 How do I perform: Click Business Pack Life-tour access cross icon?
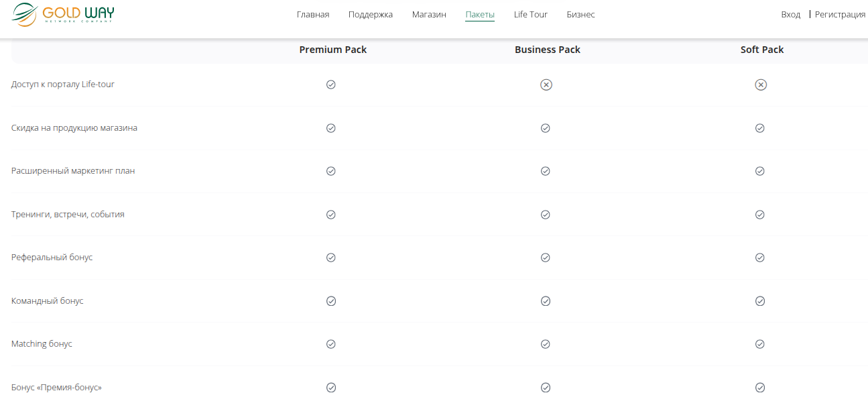[546, 85]
